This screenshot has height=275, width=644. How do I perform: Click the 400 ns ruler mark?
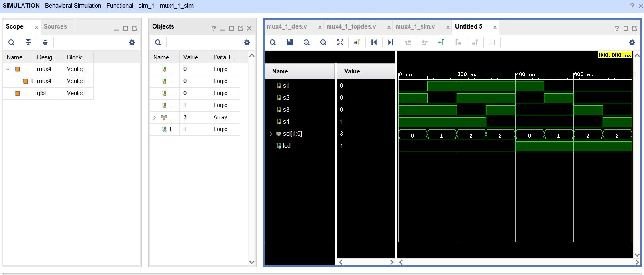point(526,74)
